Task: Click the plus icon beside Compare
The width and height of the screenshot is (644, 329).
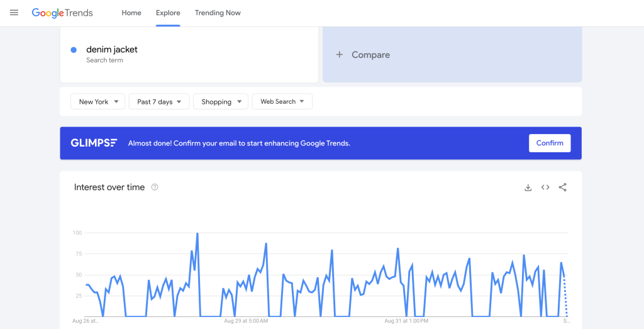Action: click(x=339, y=55)
